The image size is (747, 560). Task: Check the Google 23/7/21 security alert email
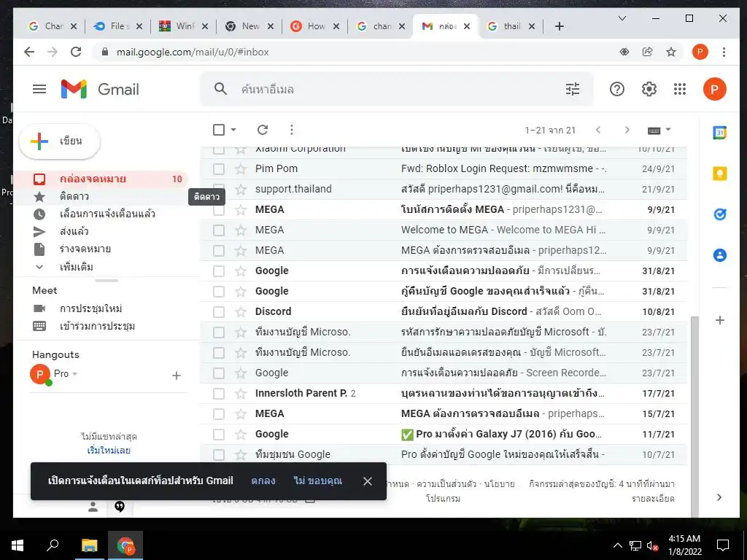219,373
